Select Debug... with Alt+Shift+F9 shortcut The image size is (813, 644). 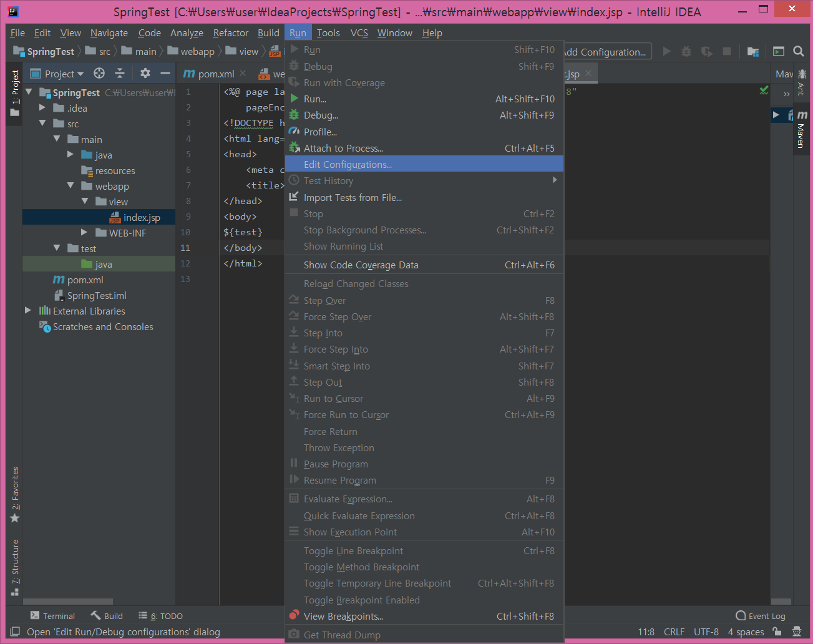point(424,115)
